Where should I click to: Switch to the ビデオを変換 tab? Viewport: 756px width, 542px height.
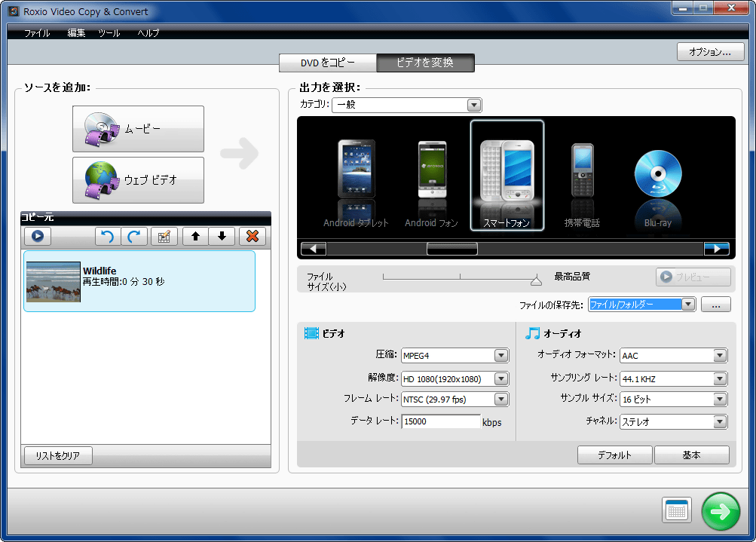(425, 63)
